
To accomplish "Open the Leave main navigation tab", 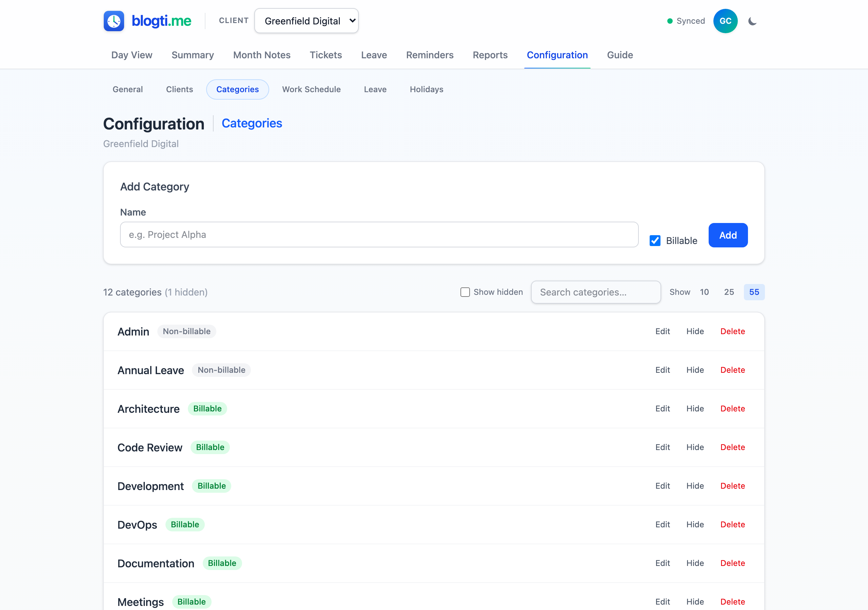I will pos(374,55).
